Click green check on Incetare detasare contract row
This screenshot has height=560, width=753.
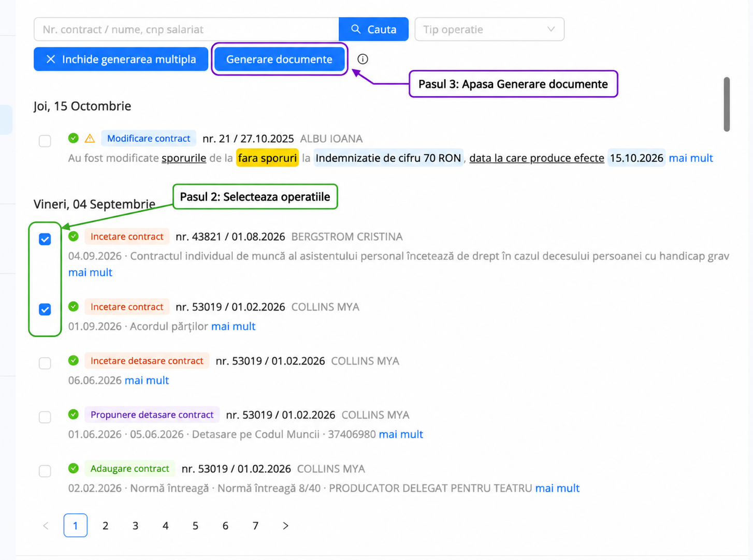pos(74,361)
